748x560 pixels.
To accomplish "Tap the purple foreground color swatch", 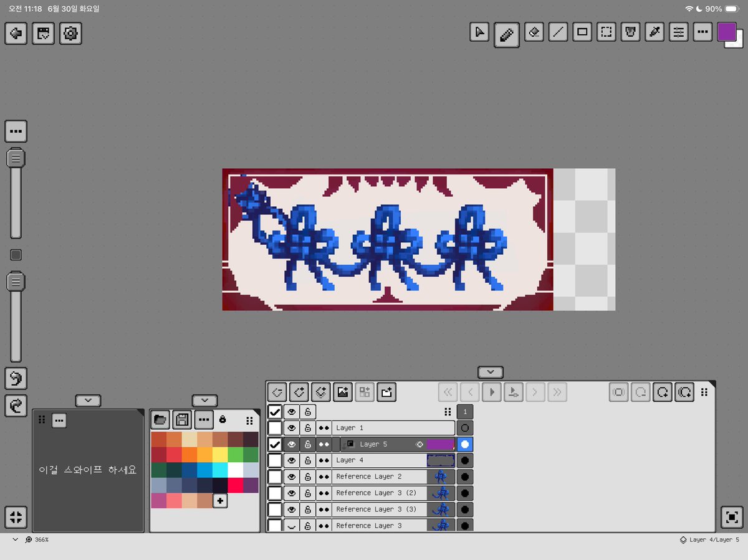I will click(x=726, y=32).
